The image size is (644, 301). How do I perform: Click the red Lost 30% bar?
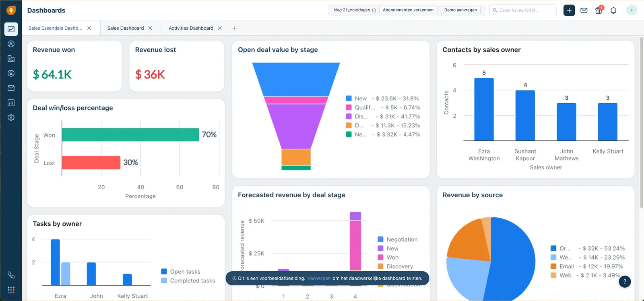(x=91, y=162)
